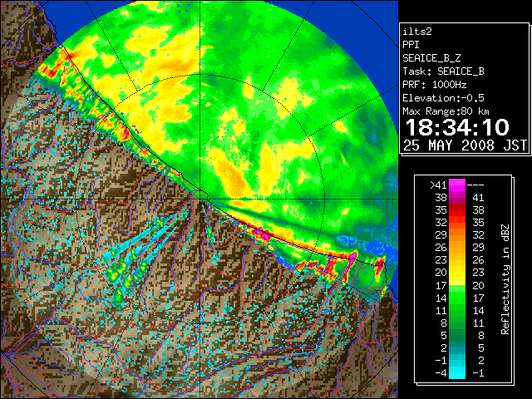Pick the bright cyan legend color beside '-4'
The height and width of the screenshot is (399, 532).
457,372
